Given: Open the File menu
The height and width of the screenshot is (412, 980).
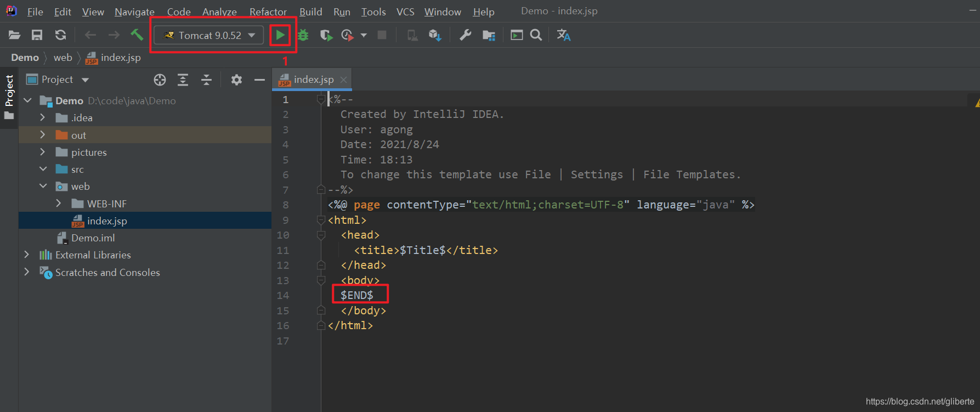Looking at the screenshot, I should tap(35, 12).
